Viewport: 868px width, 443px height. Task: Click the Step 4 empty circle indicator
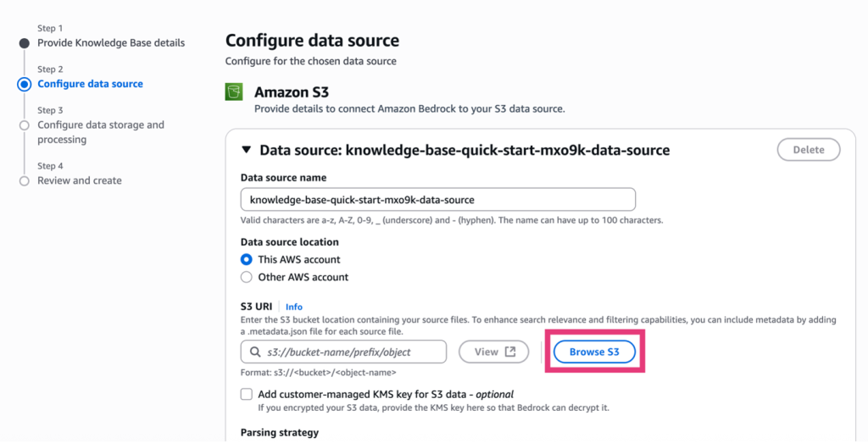coord(25,180)
